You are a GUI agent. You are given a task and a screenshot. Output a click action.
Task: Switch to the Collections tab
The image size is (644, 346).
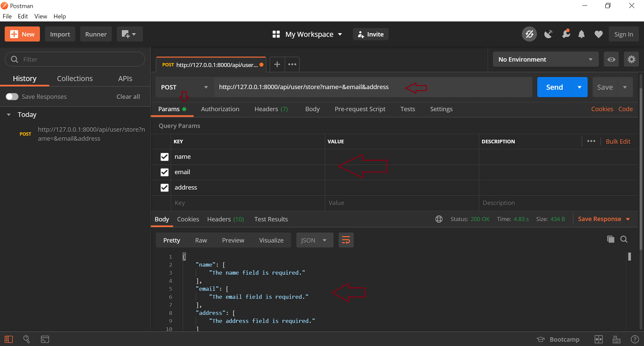click(75, 79)
